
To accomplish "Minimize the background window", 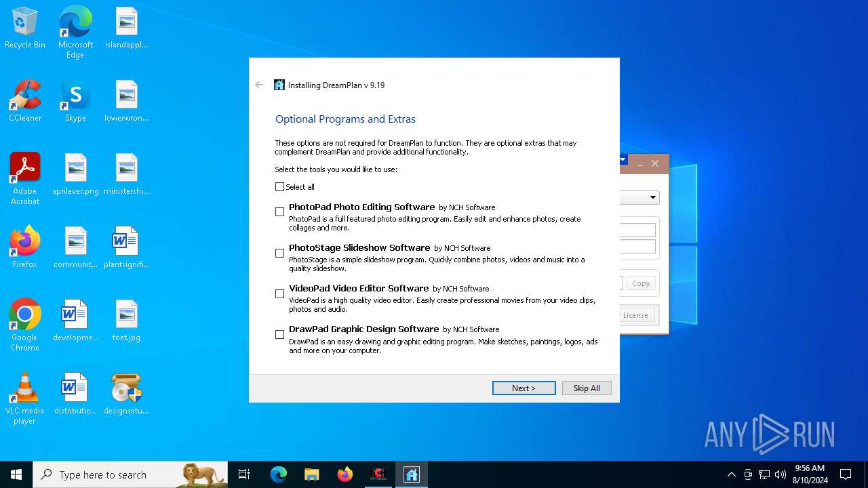I will click(640, 163).
